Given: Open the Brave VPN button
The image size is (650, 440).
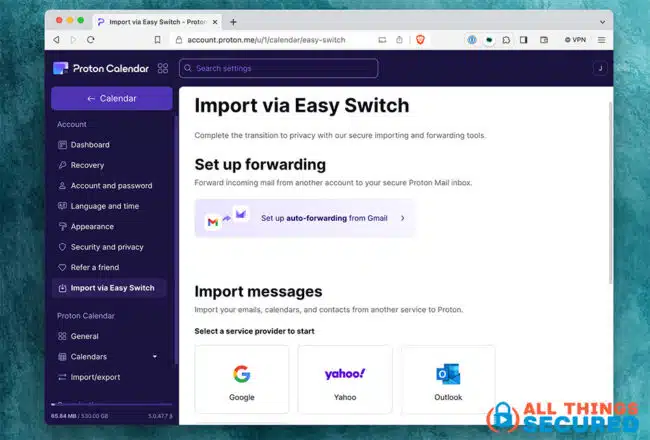Looking at the screenshot, I should [576, 40].
